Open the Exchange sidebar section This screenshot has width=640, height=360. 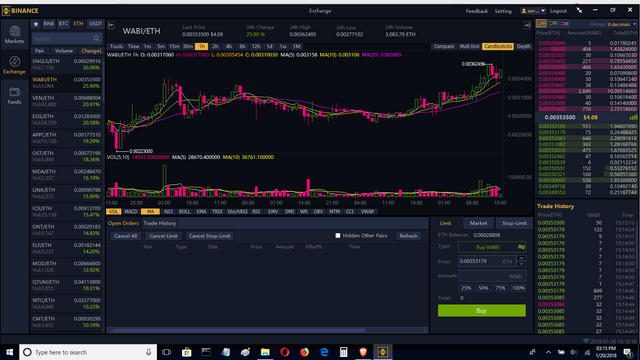point(14,65)
